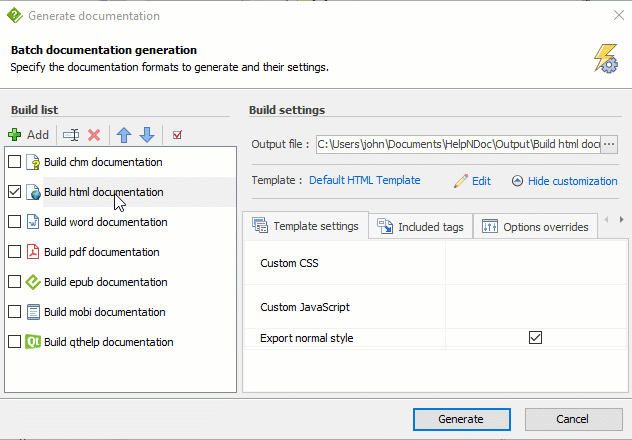Viewport: 632px width, 440px height.
Task: Collapse settings via Hide customization
Action: [565, 181]
